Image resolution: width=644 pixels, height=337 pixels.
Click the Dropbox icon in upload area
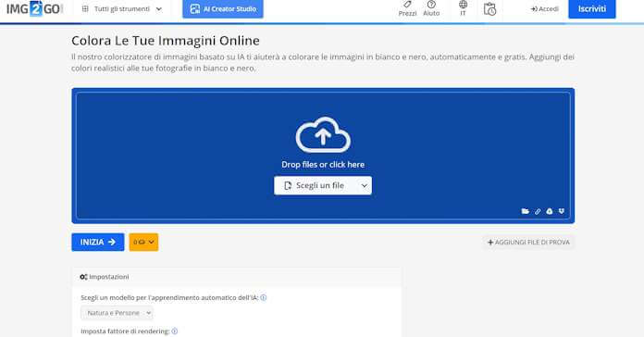pos(562,211)
